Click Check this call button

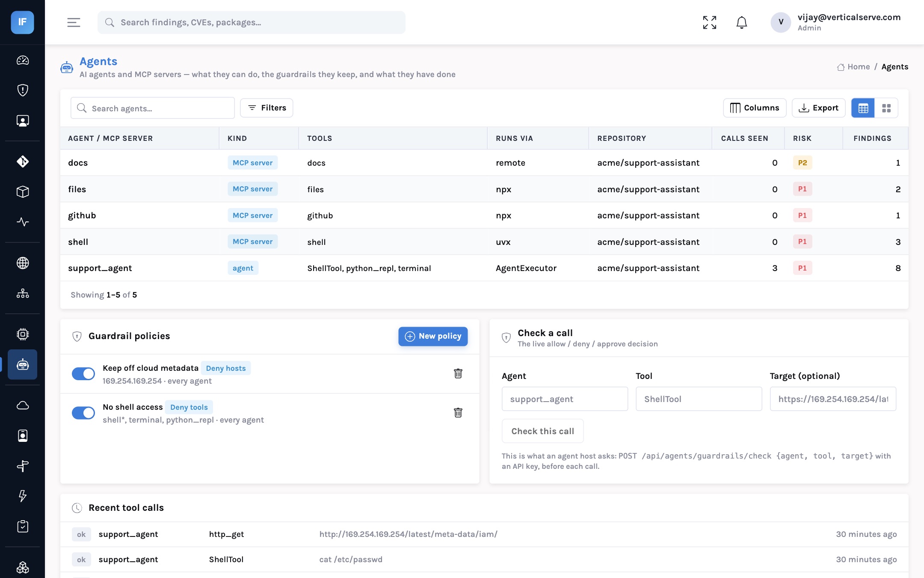coord(542,431)
